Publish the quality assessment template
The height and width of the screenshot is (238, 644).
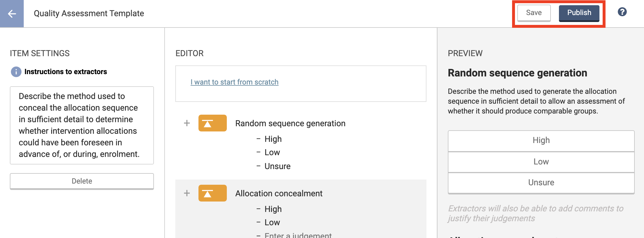tap(579, 13)
